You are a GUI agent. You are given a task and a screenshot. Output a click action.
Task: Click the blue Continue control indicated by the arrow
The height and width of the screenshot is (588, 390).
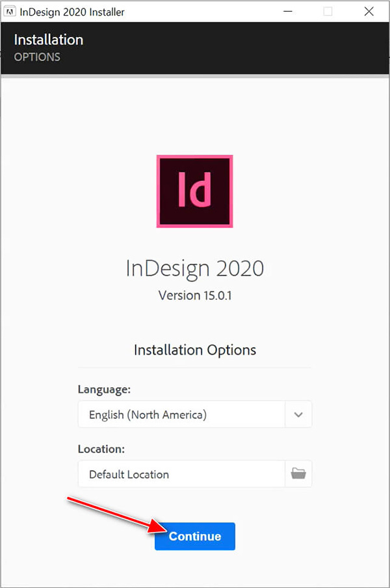coord(194,536)
